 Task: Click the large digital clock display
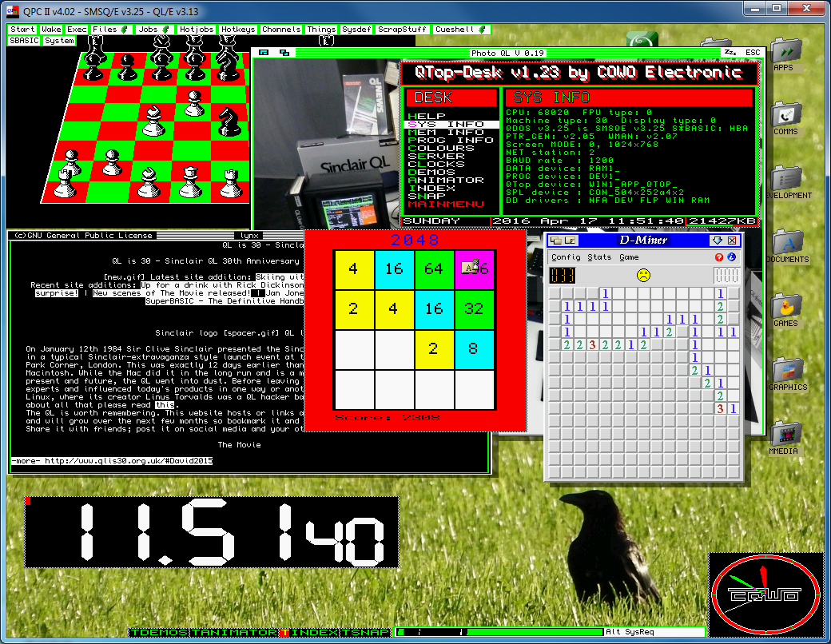(x=212, y=532)
